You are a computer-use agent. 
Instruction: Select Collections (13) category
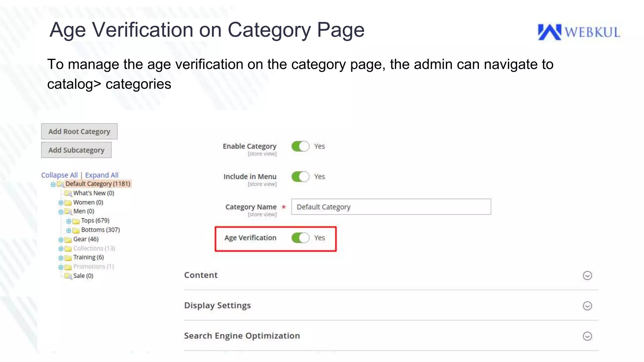tap(94, 248)
